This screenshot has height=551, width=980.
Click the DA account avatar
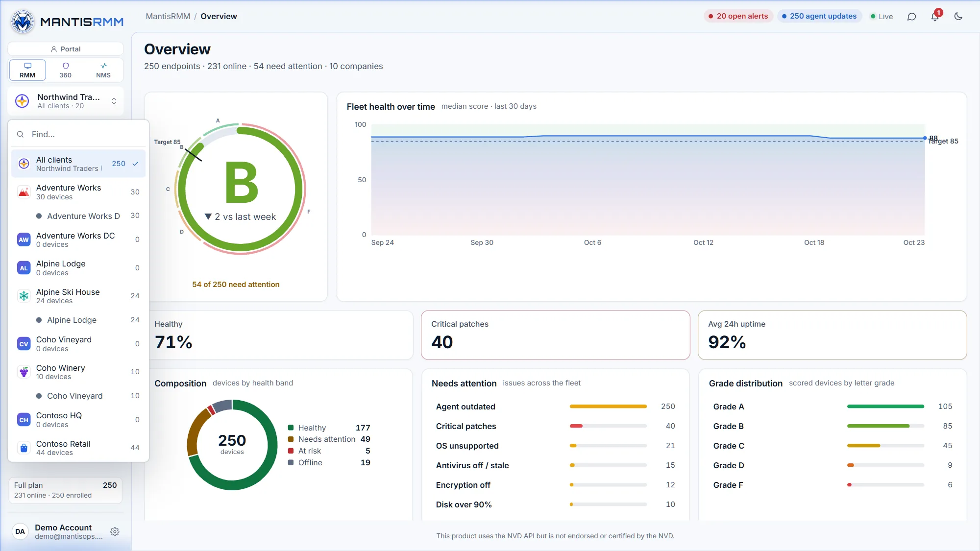pos(20,532)
